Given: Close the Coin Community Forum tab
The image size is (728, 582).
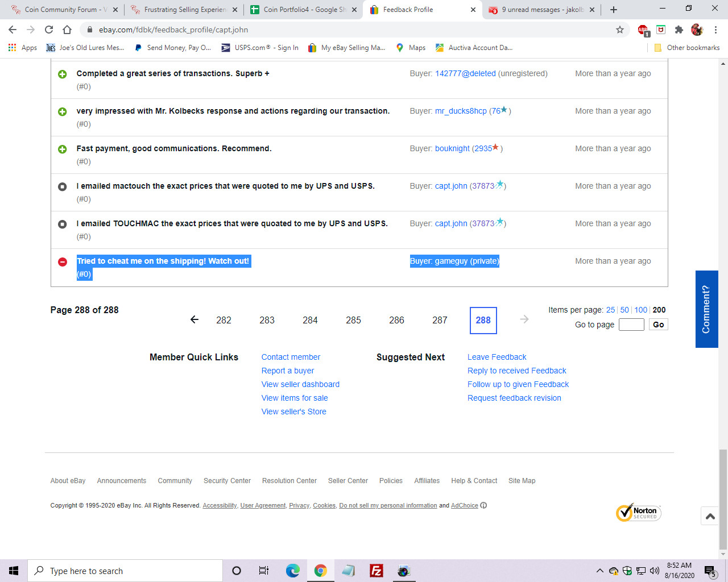Looking at the screenshot, I should click(115, 10).
